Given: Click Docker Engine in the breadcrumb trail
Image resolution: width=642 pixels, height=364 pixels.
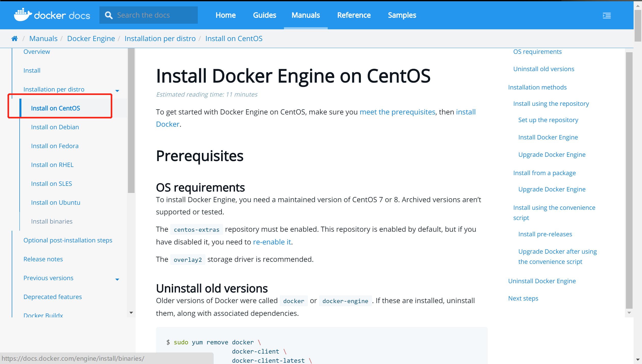Looking at the screenshot, I should coord(91,38).
